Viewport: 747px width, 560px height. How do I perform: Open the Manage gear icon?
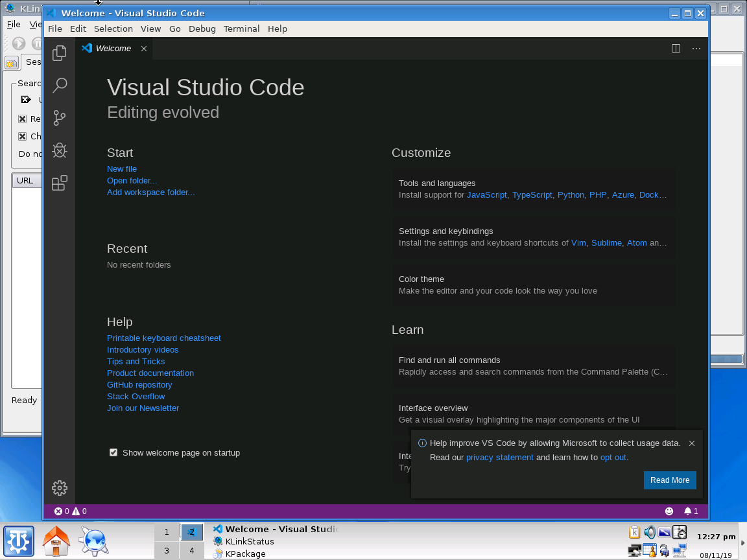[60, 487]
